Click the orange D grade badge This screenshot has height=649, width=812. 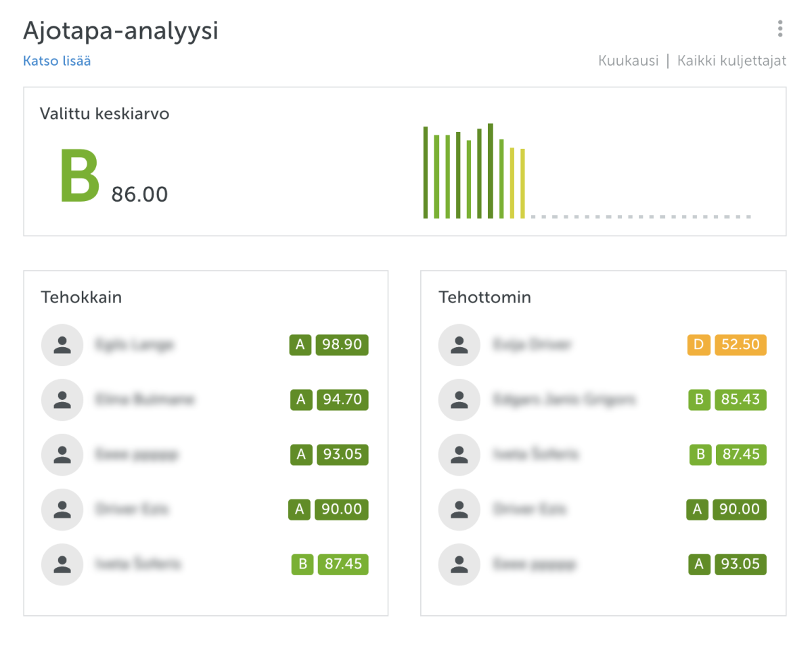pos(699,345)
